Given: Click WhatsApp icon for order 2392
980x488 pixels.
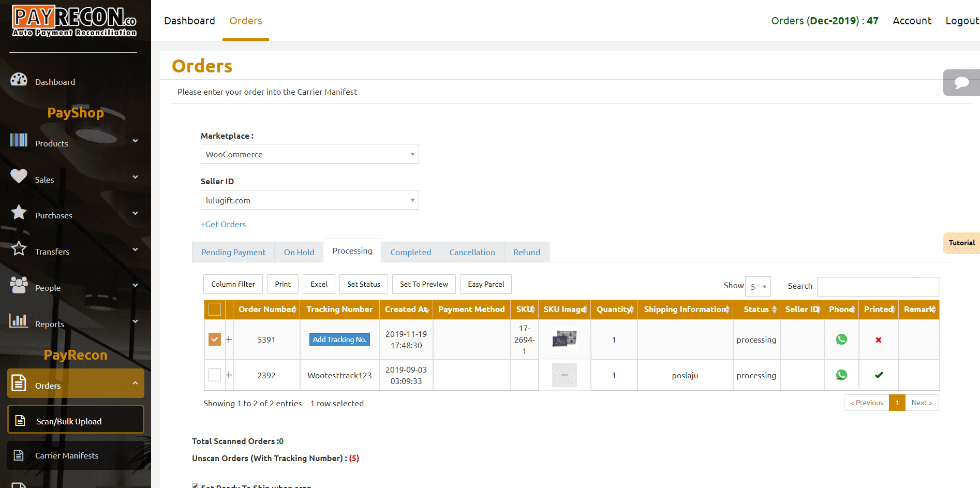Looking at the screenshot, I should pos(841,375).
